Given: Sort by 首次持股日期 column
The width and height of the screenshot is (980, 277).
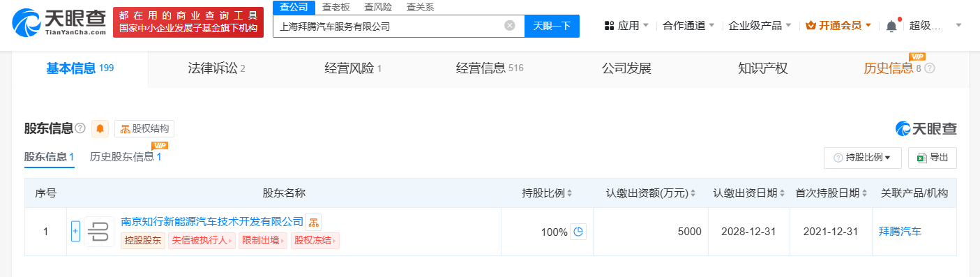Looking at the screenshot, I should (x=831, y=193).
